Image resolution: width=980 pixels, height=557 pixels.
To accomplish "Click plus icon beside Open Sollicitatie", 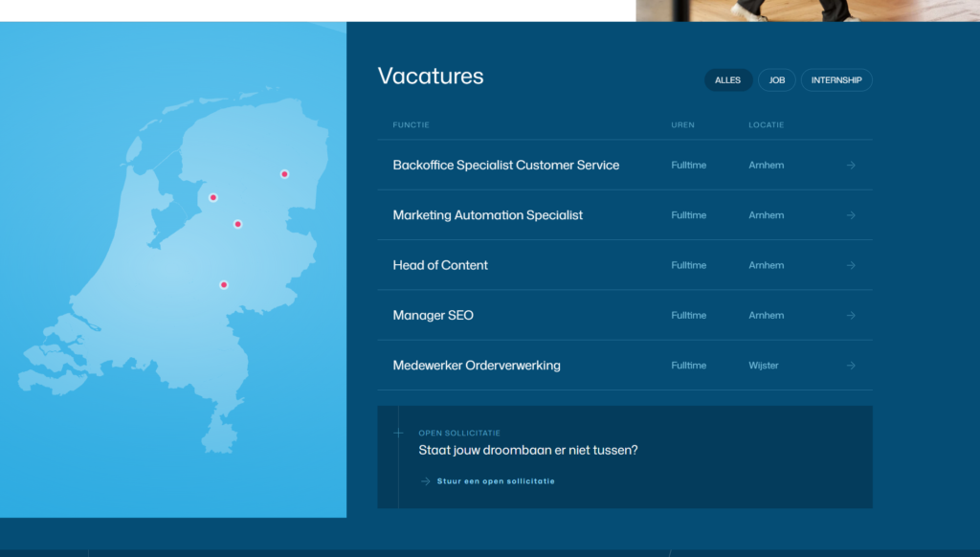I will pos(398,433).
